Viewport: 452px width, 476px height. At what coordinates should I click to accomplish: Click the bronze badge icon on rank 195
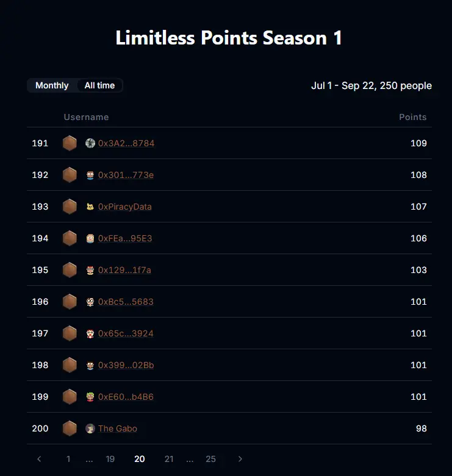coord(70,270)
